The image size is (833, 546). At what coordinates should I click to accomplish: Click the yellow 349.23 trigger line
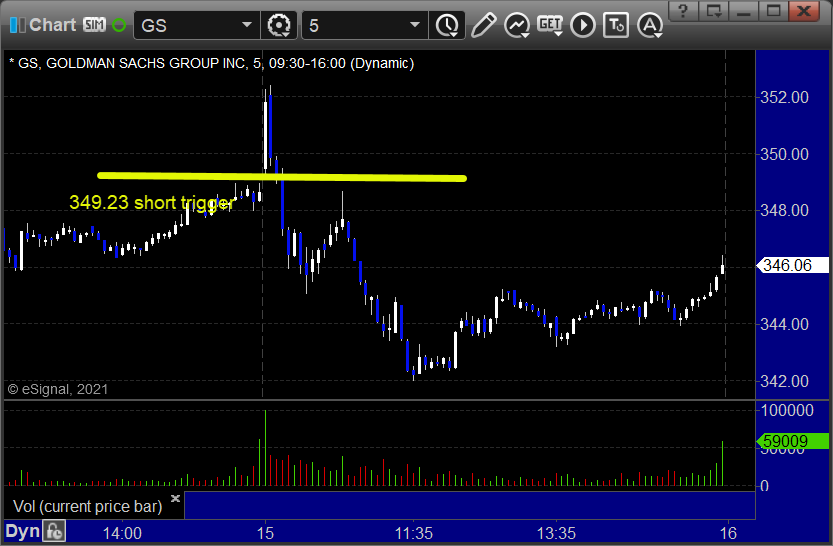coord(282,177)
